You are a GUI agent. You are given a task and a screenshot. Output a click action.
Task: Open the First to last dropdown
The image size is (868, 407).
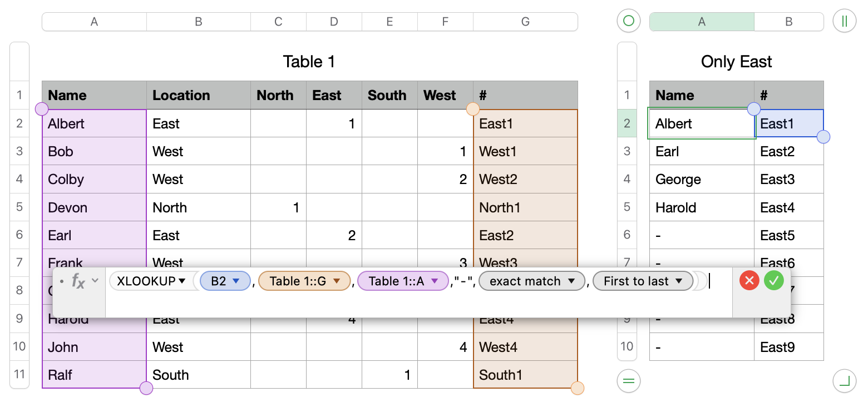(679, 281)
